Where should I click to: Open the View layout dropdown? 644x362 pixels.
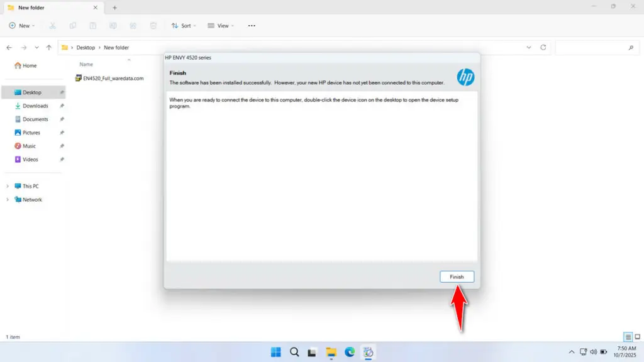point(220,26)
